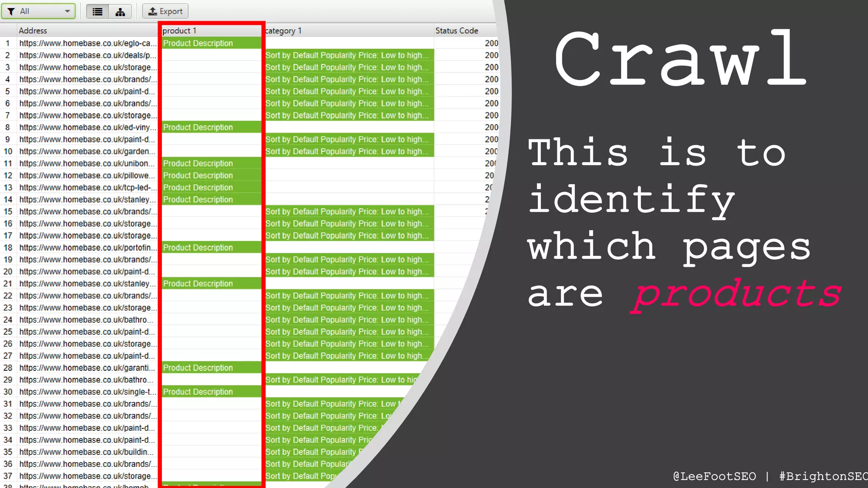Click the row number 33
The width and height of the screenshot is (868, 488).
[8, 428]
